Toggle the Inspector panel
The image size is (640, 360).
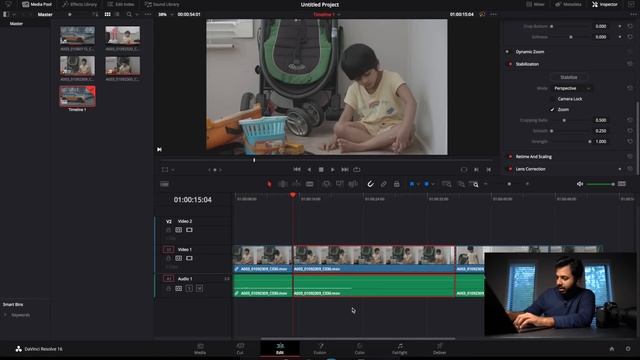click(604, 4)
